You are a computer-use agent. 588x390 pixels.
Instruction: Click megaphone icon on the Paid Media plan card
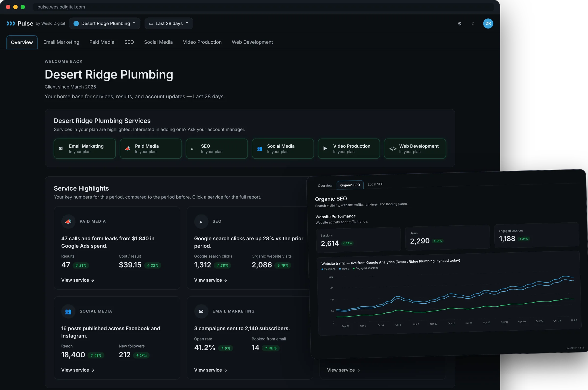tap(128, 148)
